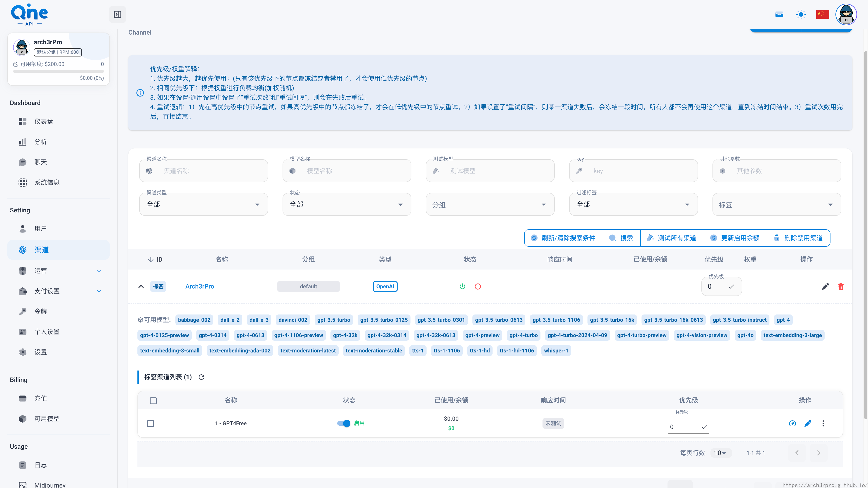The width and height of the screenshot is (868, 488).
Task: Click red trash icon for Arch3rPro tag
Action: [x=841, y=287]
